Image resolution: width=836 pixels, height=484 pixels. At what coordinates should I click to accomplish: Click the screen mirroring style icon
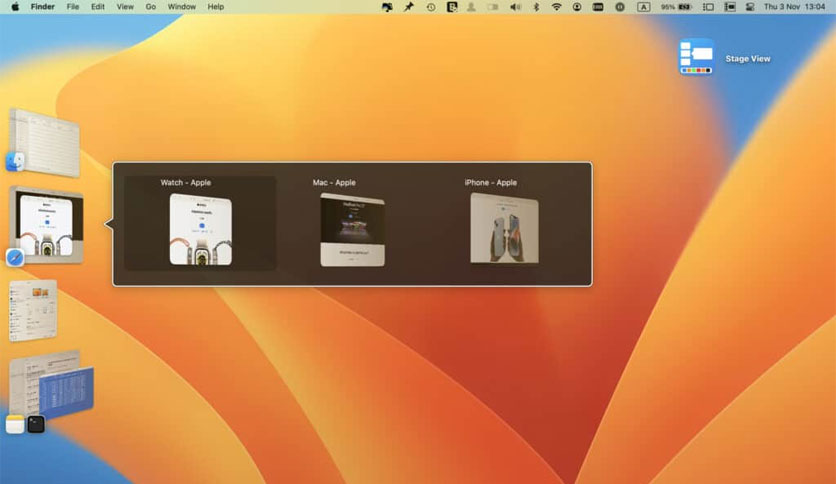tap(730, 7)
